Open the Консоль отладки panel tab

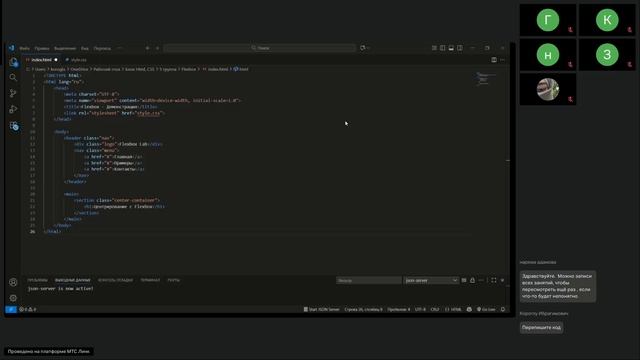click(116, 280)
